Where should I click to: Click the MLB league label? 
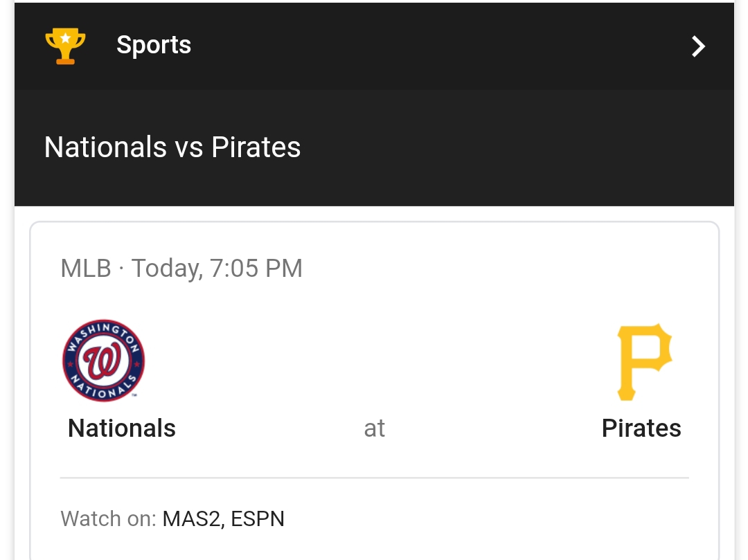point(86,269)
